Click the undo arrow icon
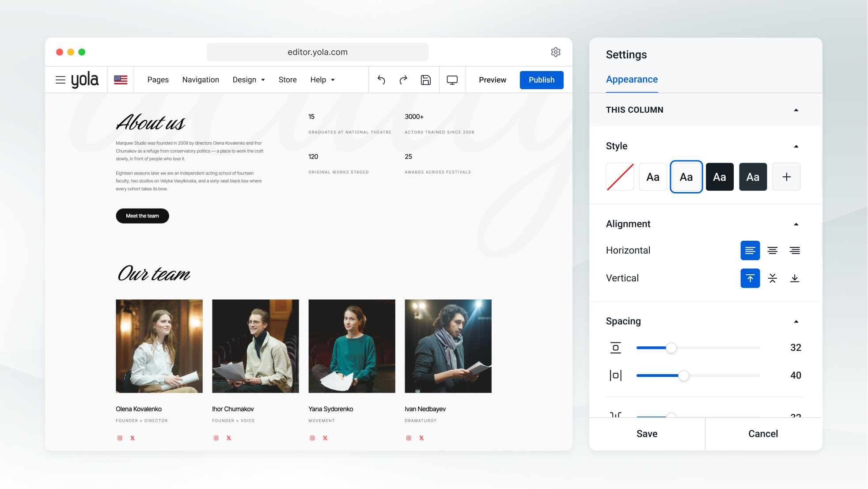 381,80
